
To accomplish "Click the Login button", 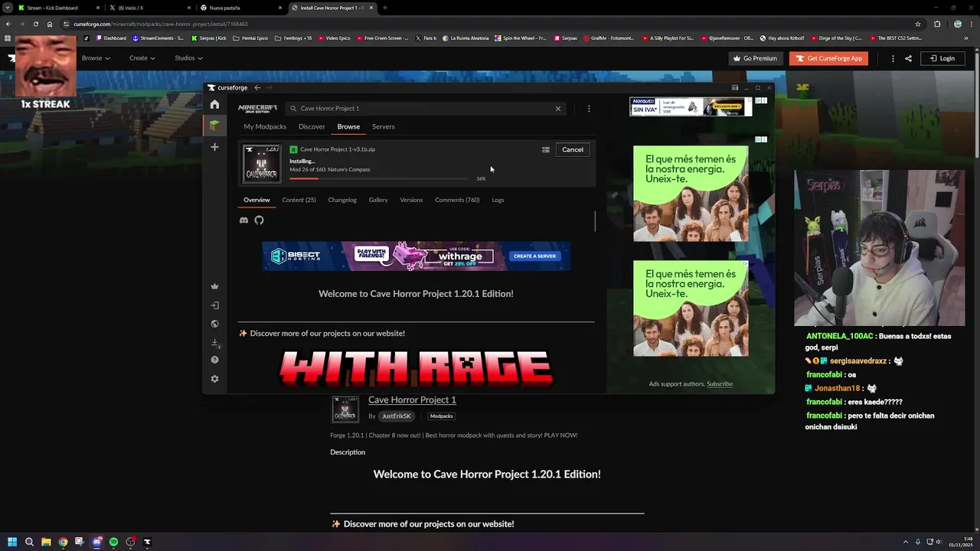I will point(942,58).
